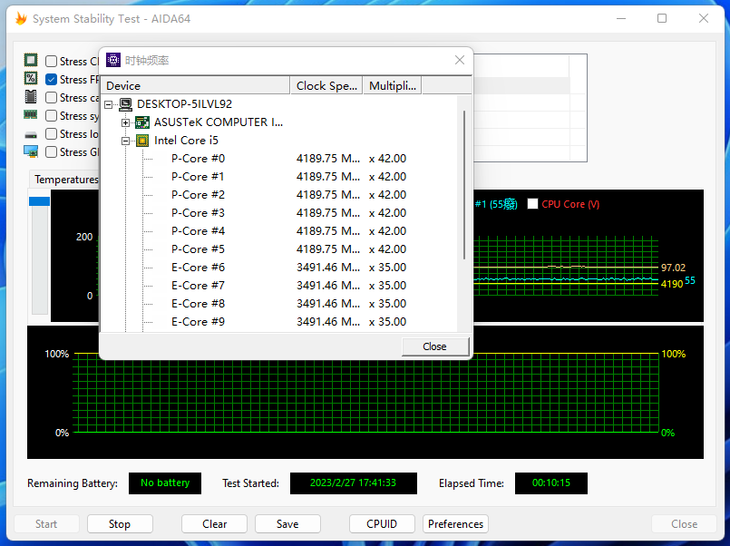Click the Clock Speed column header
The height and width of the screenshot is (546, 730).
(326, 86)
